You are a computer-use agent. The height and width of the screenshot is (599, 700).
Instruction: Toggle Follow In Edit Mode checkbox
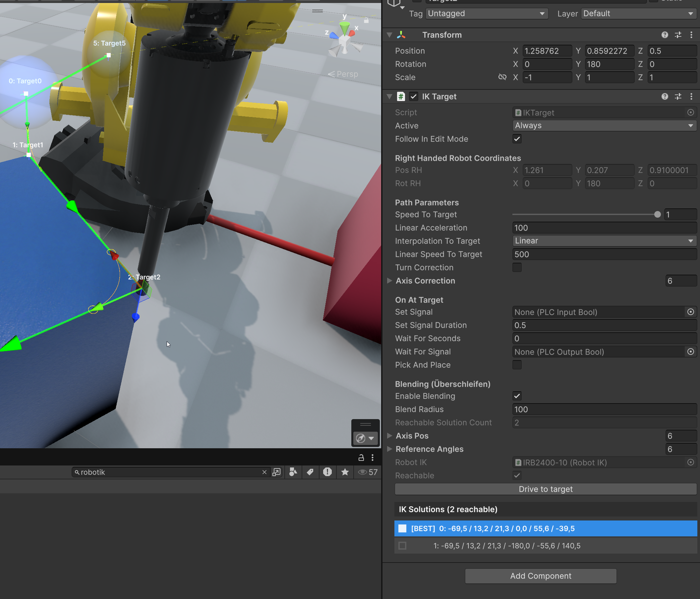coord(517,139)
